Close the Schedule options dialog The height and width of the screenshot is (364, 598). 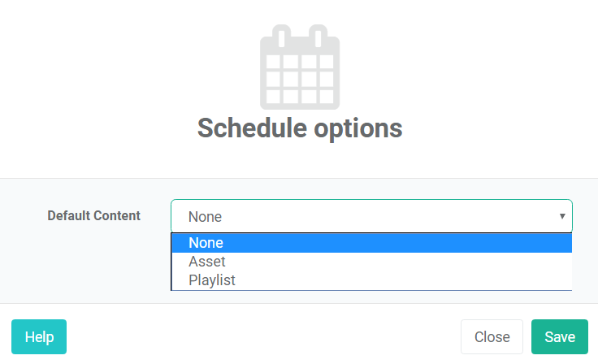492,337
